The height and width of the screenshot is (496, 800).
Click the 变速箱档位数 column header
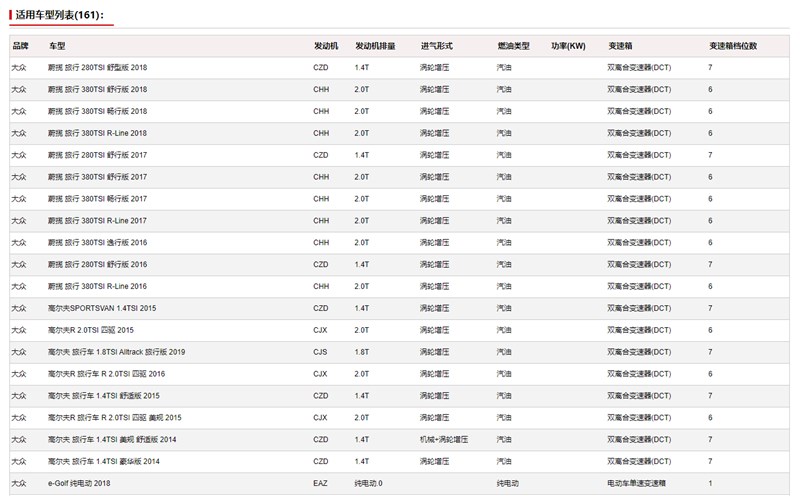tap(733, 46)
